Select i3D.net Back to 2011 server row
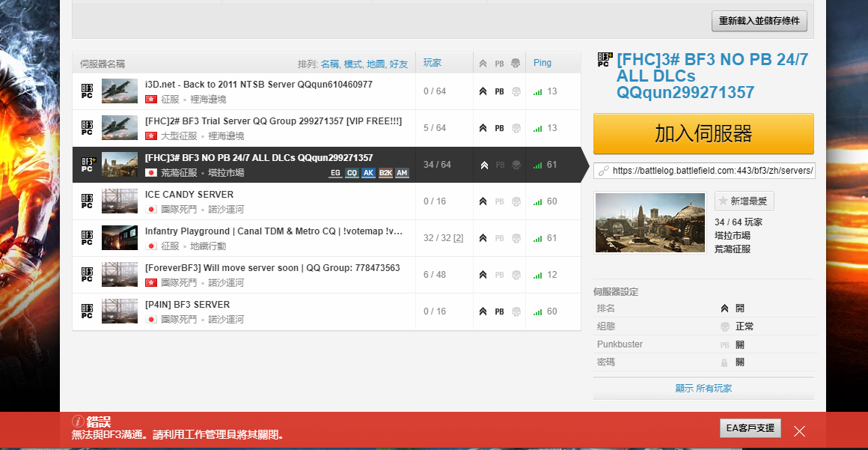 click(x=326, y=91)
